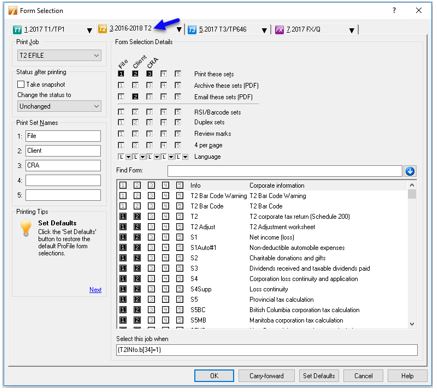437x392 pixels.
Task: Switch to the 2017 T3/TP646 tab
Action: click(x=223, y=29)
